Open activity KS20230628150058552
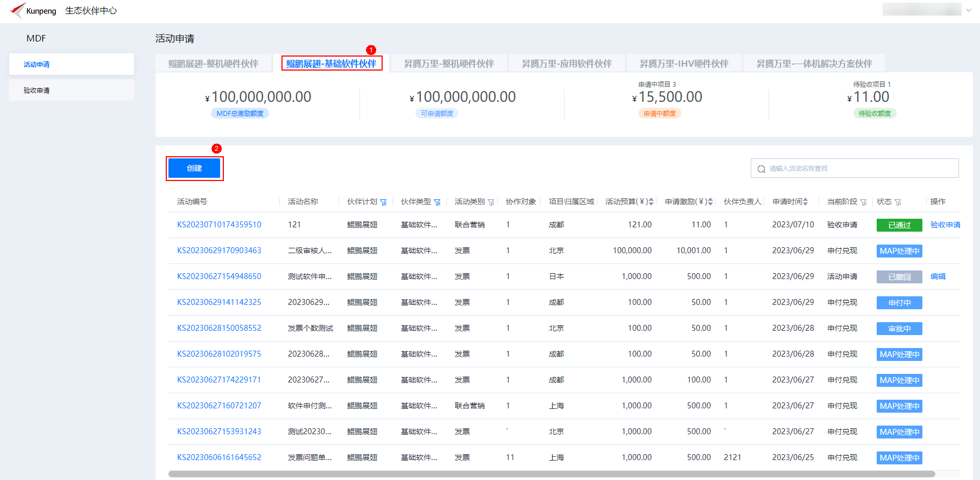 (x=219, y=328)
